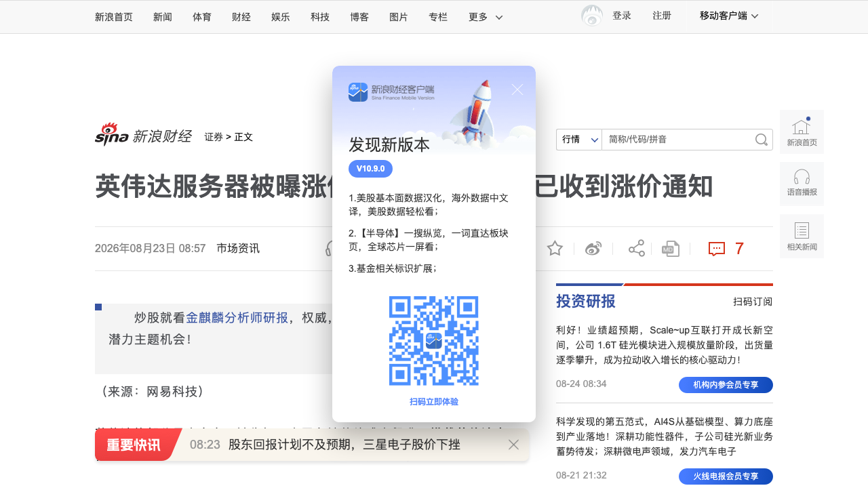This screenshot has width=868, height=488.
Task: Open research article starting 科学发现的第五范式
Action: 665,436
